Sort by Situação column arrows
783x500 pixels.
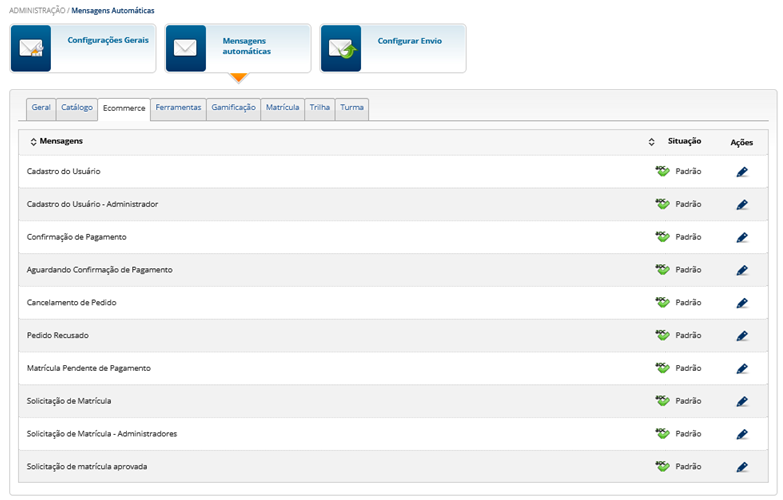click(652, 142)
